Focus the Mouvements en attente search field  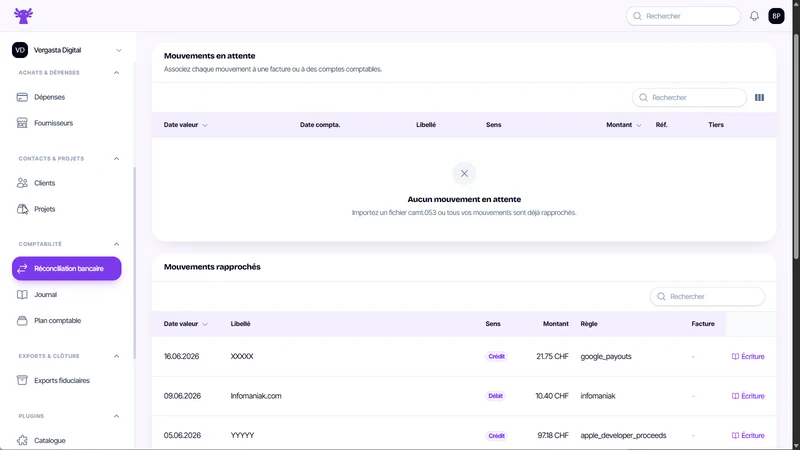[689, 97]
